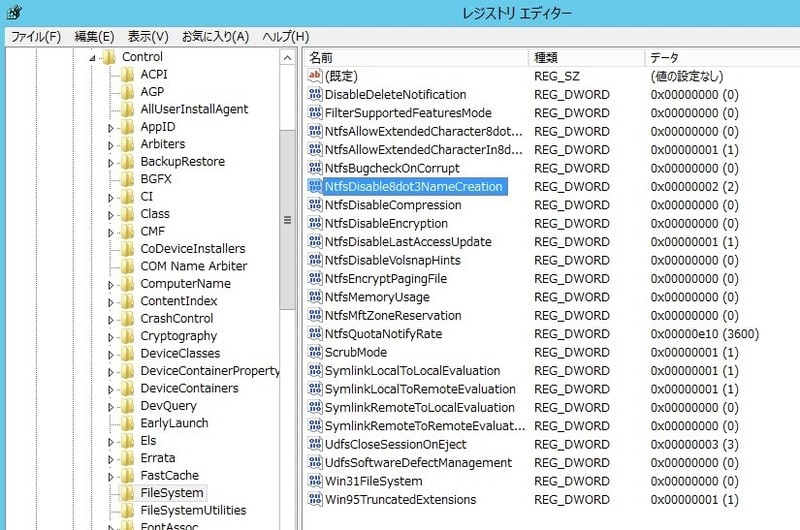Expand the CI key
This screenshot has height=530, width=800.
pos(111,198)
